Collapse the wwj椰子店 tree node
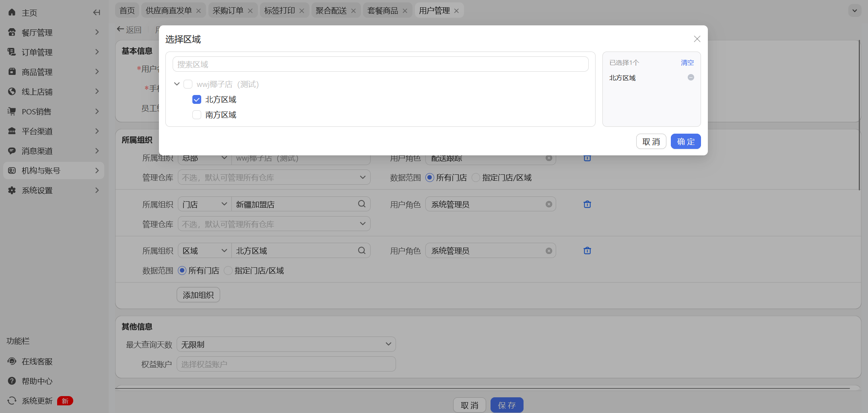The height and width of the screenshot is (413, 868). pos(177,84)
